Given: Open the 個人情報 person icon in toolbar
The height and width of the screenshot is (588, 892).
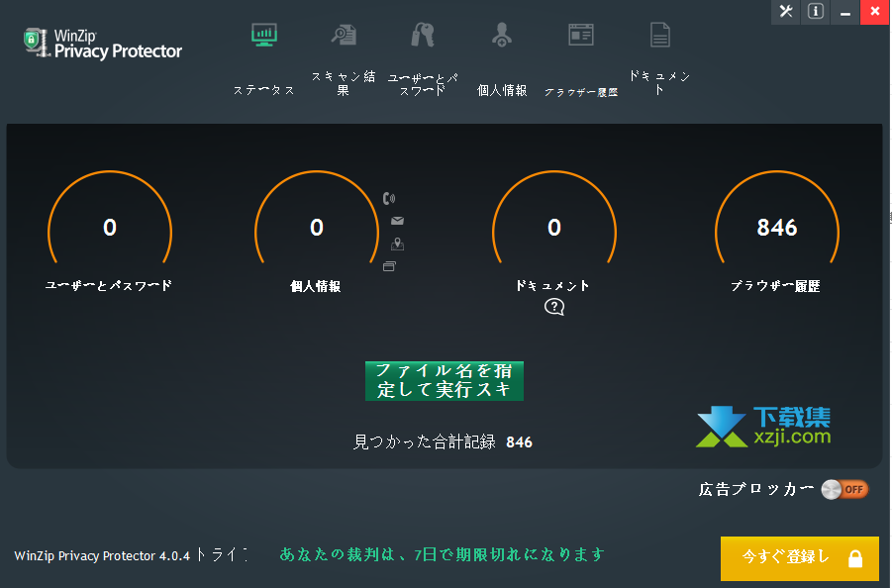Looking at the screenshot, I should coord(502,35).
